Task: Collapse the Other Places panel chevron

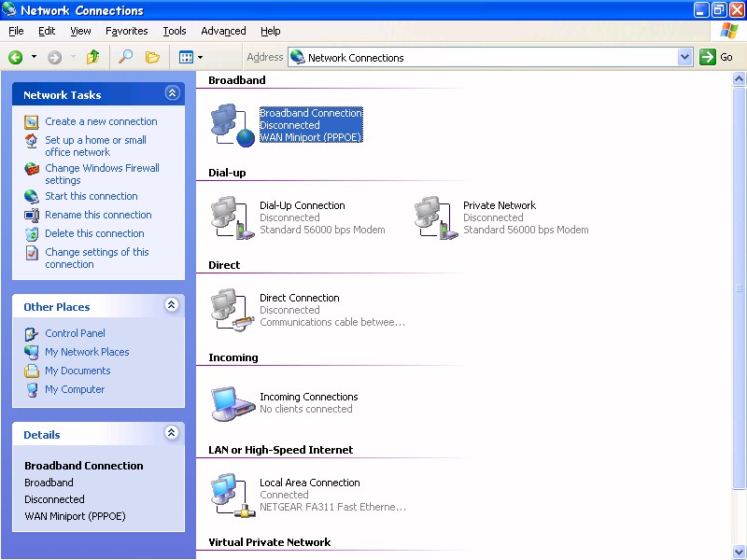Action: coord(172,305)
